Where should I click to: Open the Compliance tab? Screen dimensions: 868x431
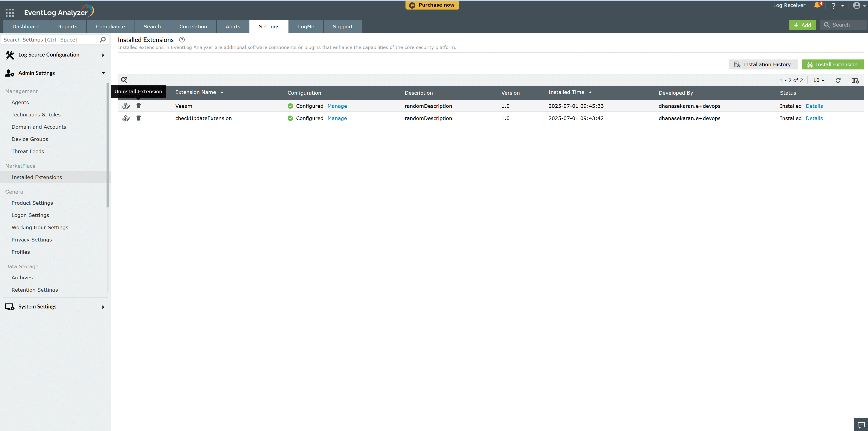110,27
